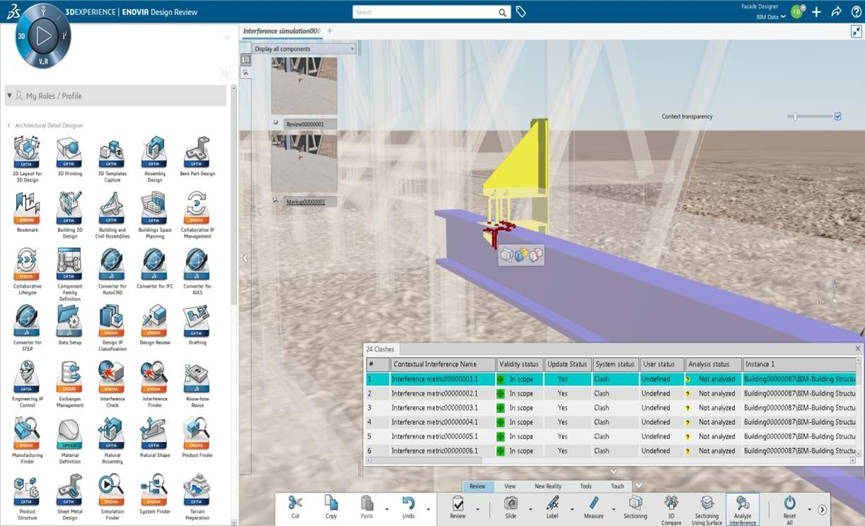This screenshot has width=865, height=526.
Task: Expand the Measure tool dropdown arrow
Action: [613, 509]
